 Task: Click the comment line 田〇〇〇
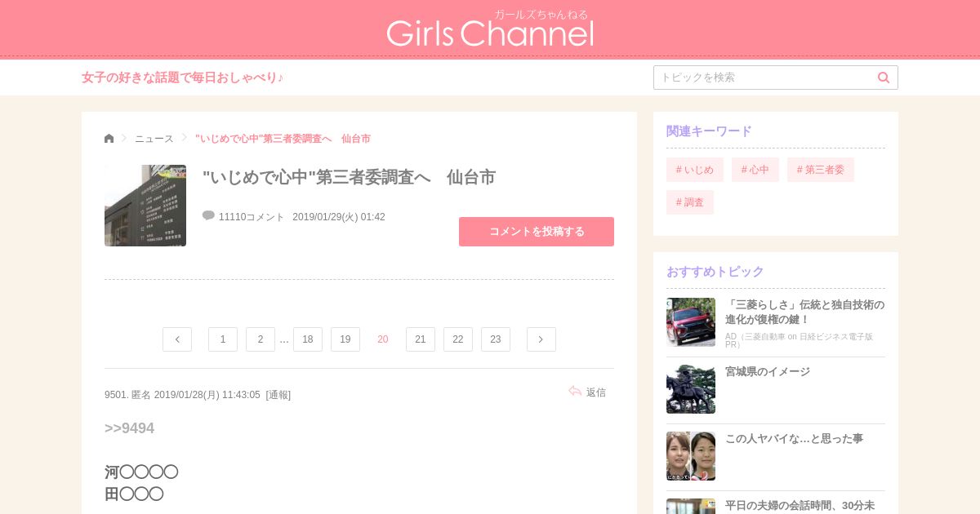(134, 494)
